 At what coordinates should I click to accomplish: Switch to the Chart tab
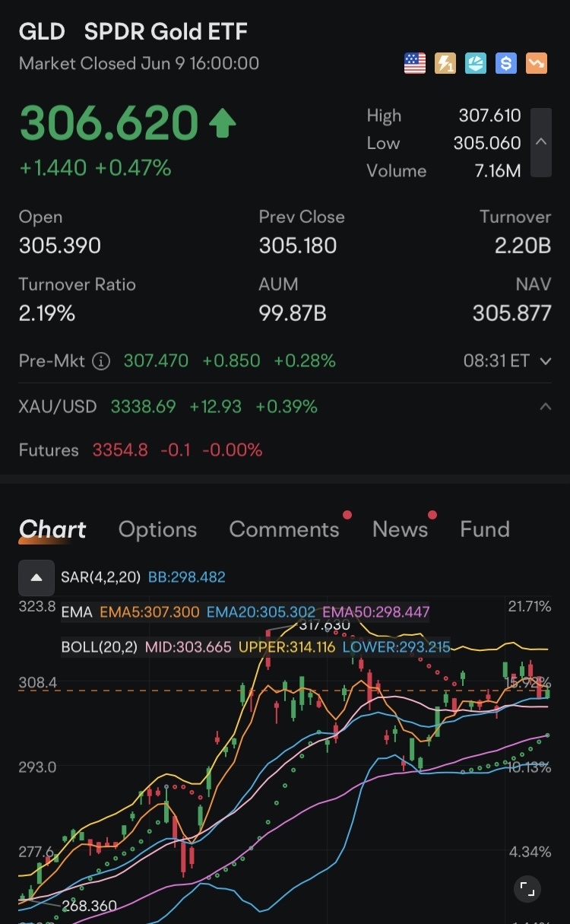(52, 529)
